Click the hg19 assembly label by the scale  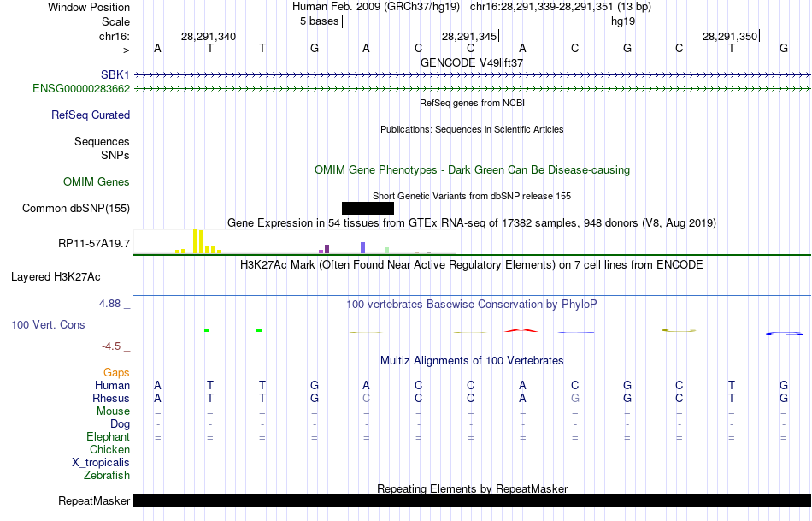623,21
